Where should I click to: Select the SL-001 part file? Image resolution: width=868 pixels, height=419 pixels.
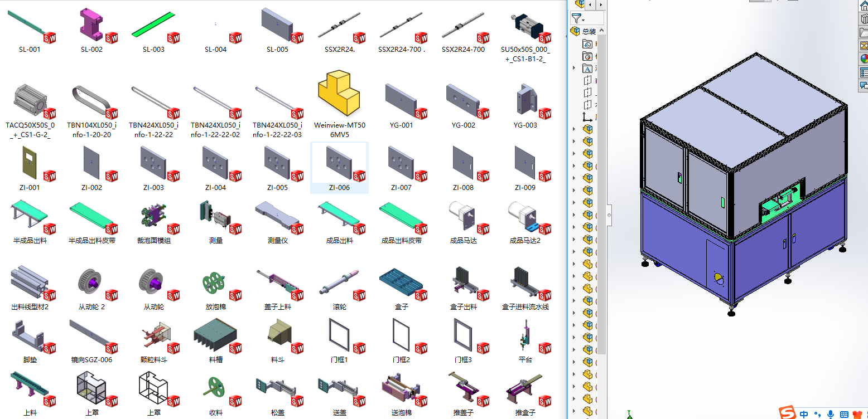pyautogui.click(x=30, y=30)
